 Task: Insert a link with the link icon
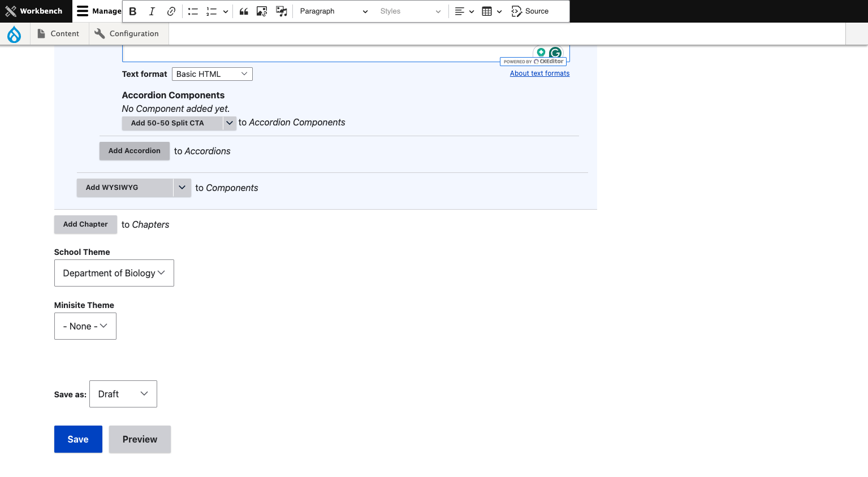pyautogui.click(x=171, y=11)
